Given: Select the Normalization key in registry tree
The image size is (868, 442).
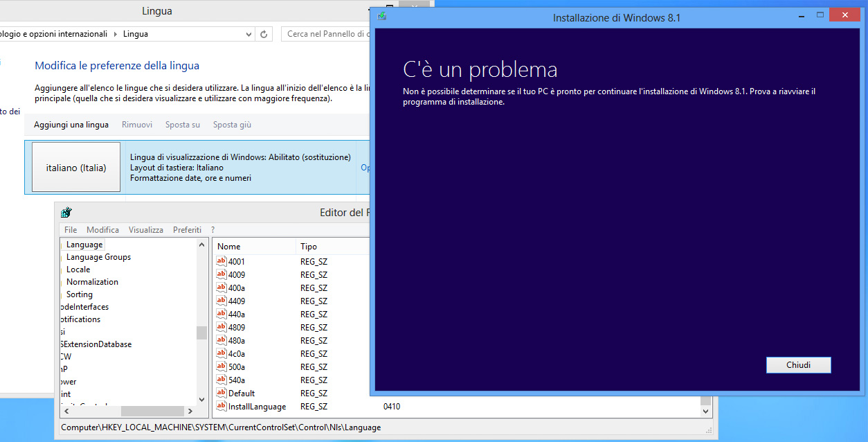Looking at the screenshot, I should 92,282.
